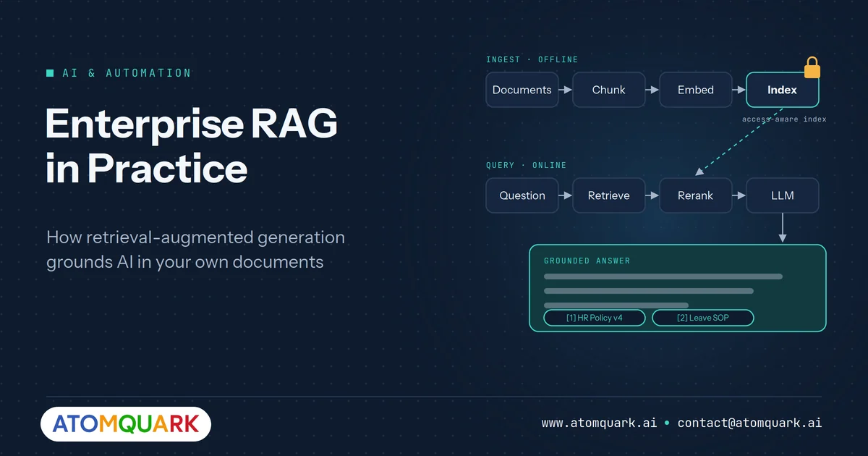Select the Question step box
868x456 pixels.
click(x=522, y=195)
